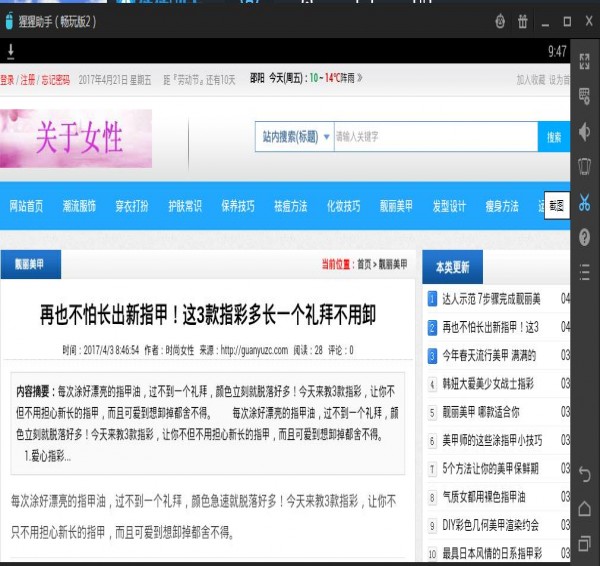Viewport: 600px width, 566px height.
Task: Click the round face icon in title bar
Action: click(x=500, y=21)
